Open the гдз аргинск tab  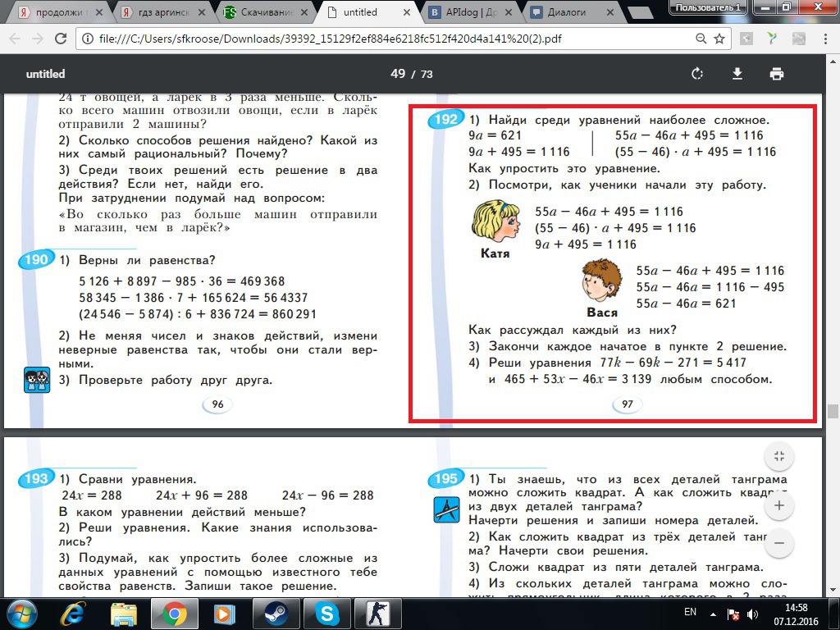[x=162, y=12]
